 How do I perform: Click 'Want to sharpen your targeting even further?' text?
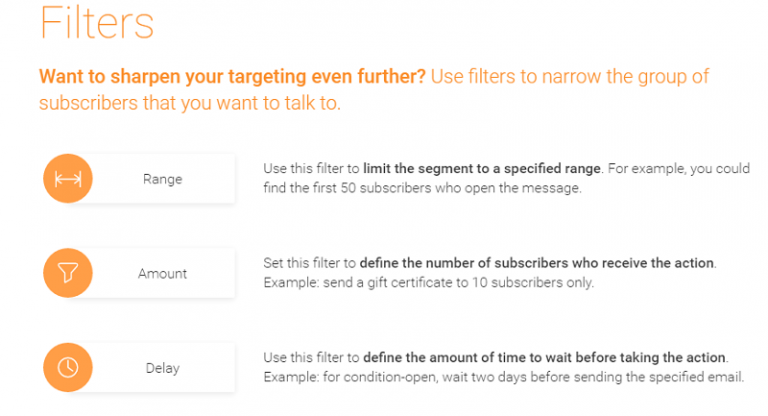[232, 76]
